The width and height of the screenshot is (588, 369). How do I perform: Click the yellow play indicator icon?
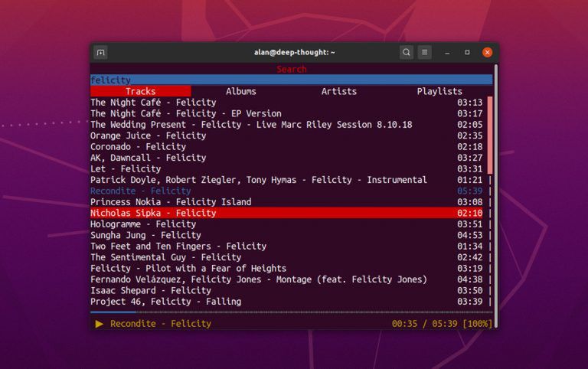pyautogui.click(x=99, y=324)
